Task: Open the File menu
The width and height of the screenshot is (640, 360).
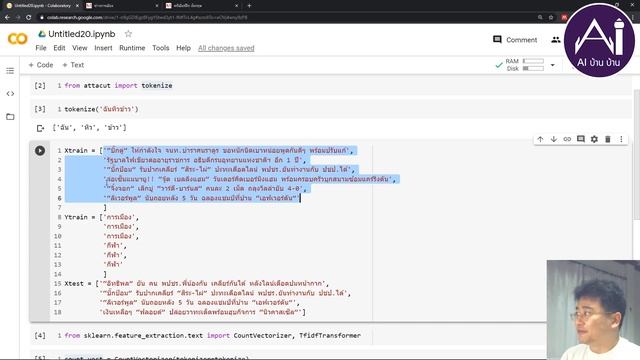Action: point(41,48)
